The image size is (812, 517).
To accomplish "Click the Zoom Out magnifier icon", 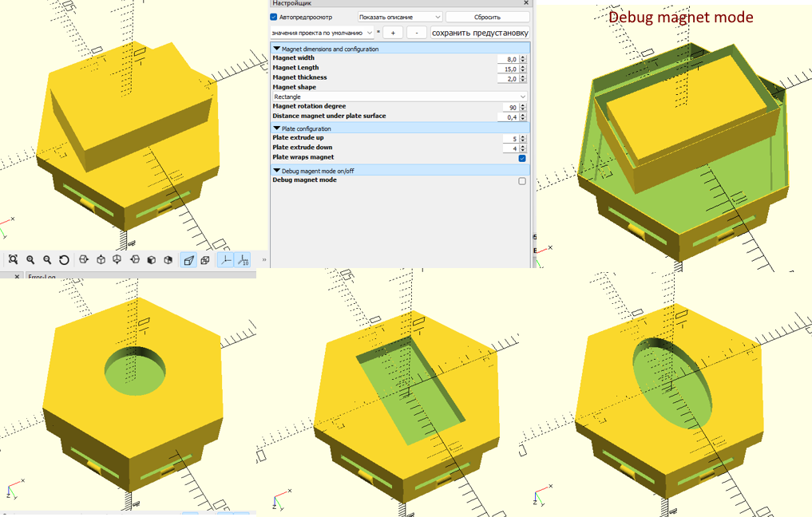I will coord(46,259).
